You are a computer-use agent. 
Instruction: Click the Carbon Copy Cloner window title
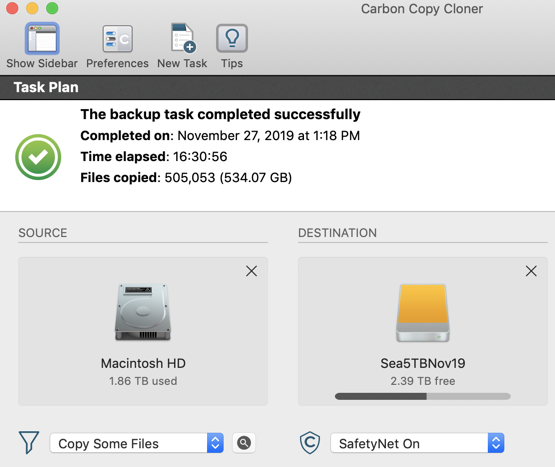pos(422,9)
